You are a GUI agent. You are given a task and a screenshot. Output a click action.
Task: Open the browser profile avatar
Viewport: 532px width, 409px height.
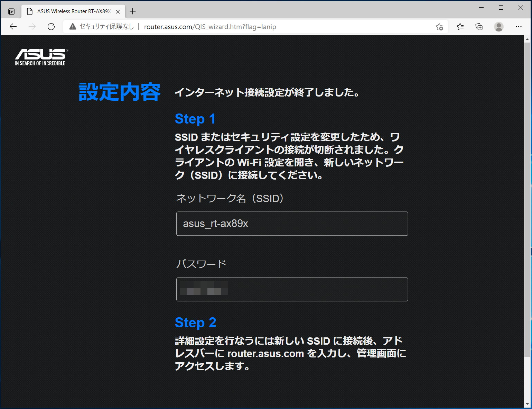click(498, 27)
